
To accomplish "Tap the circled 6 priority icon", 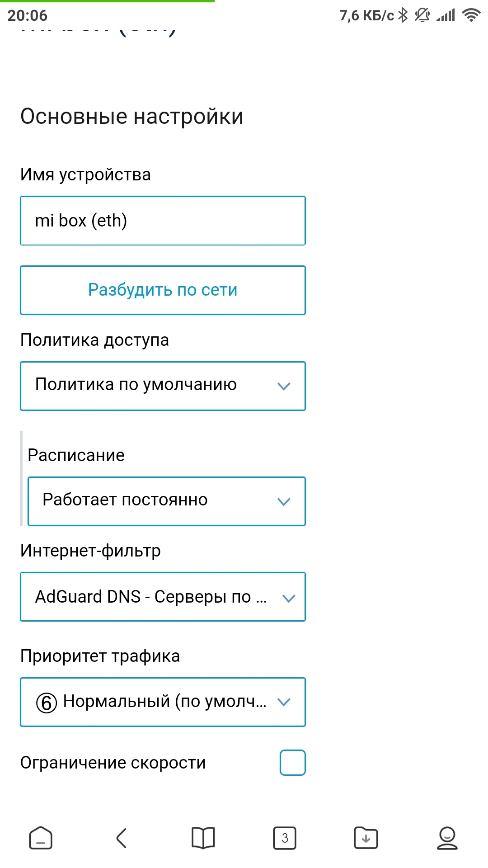I will click(x=47, y=703).
